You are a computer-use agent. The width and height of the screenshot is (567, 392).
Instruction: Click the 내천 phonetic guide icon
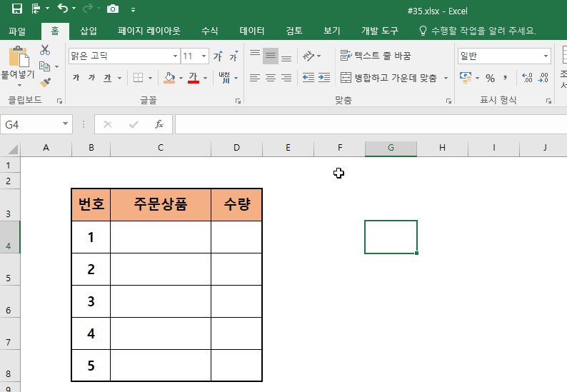pyautogui.click(x=224, y=77)
